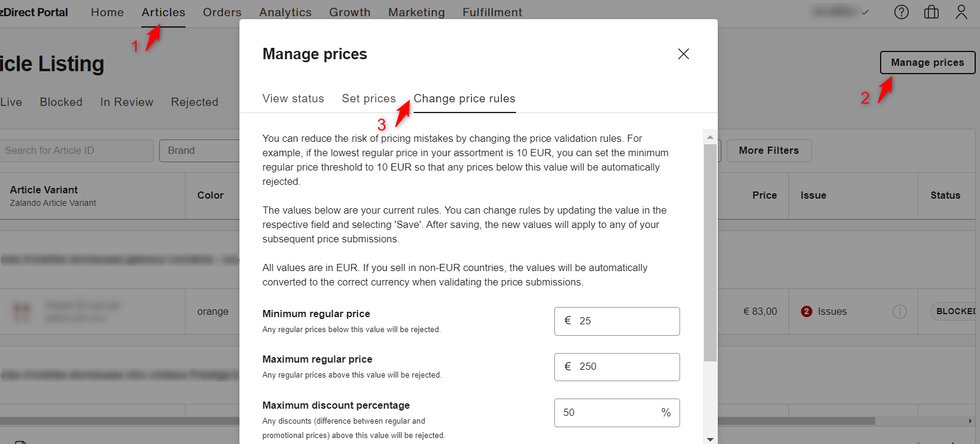Screen dimensions: 980x444
Task: Click the red issues count badge
Action: pyautogui.click(x=806, y=311)
